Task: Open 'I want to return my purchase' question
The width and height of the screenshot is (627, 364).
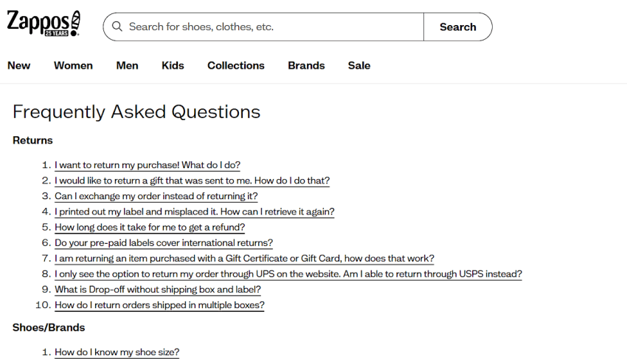Action: pos(148,165)
